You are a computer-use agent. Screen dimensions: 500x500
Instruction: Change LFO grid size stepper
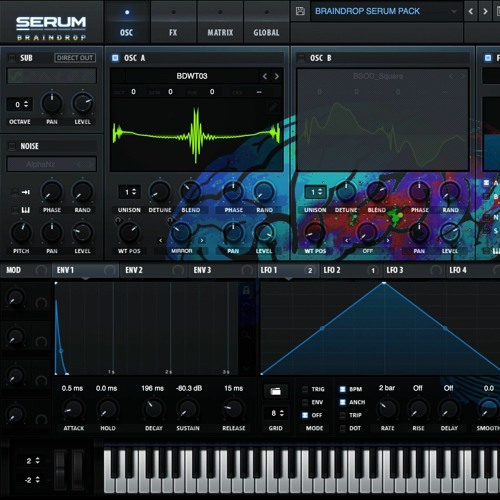click(x=276, y=413)
